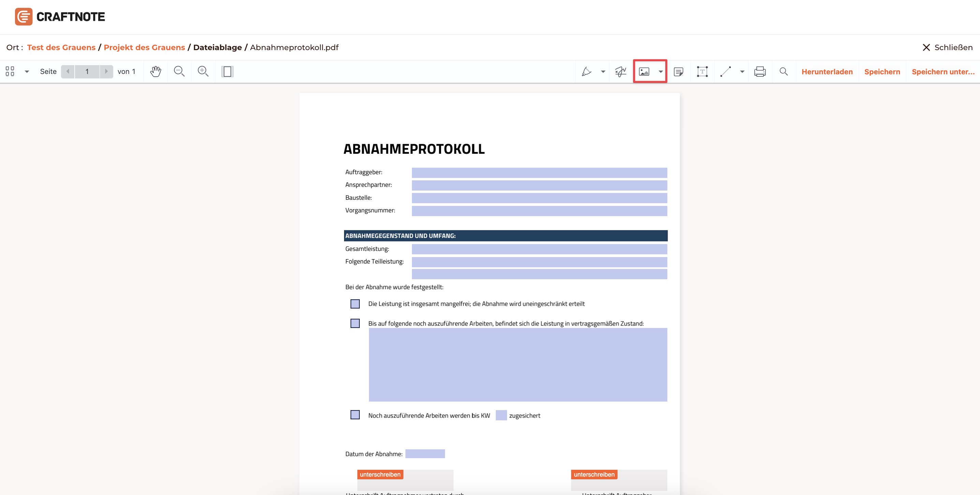Click the Folgende Teilleistung first field

(x=539, y=262)
